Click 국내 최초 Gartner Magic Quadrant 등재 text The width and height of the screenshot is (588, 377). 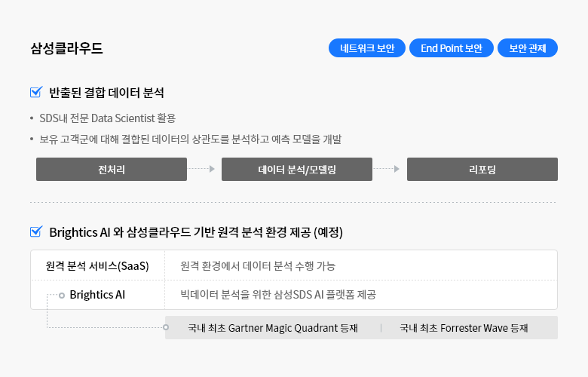[x=273, y=328]
